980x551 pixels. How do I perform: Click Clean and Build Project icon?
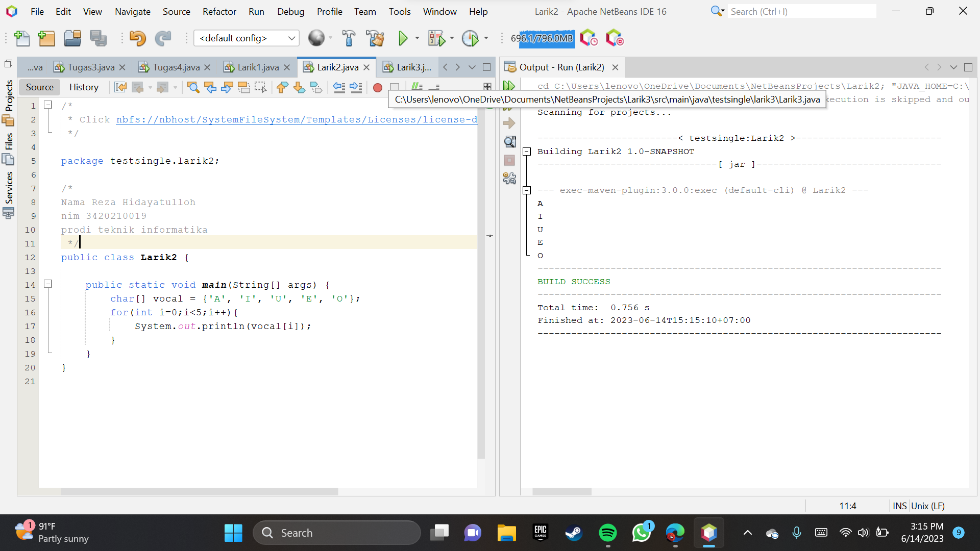375,38
